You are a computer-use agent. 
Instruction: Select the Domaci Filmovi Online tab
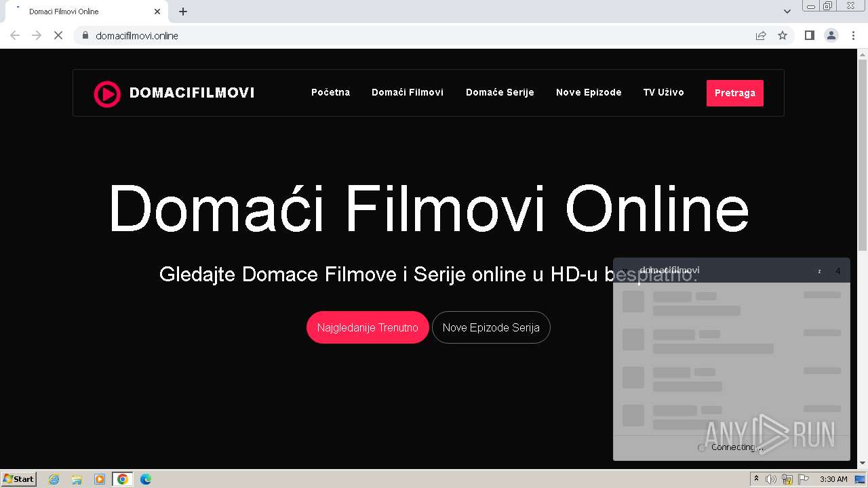coord(85,12)
